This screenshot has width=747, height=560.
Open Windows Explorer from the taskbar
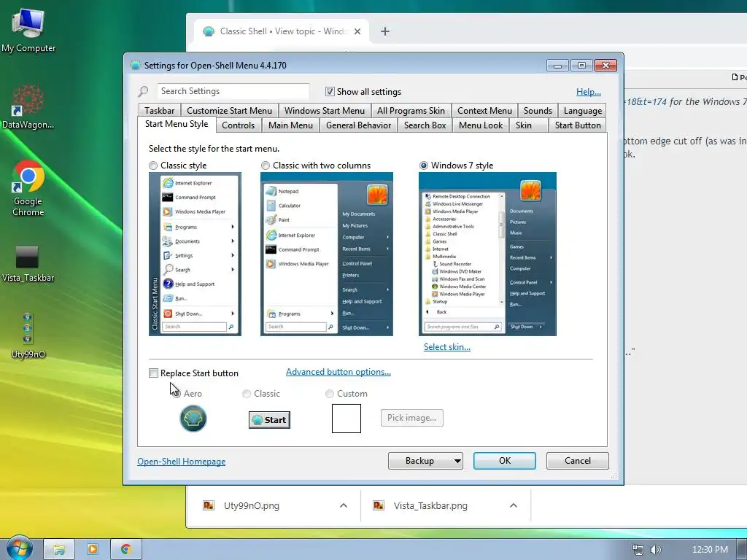coord(59,549)
